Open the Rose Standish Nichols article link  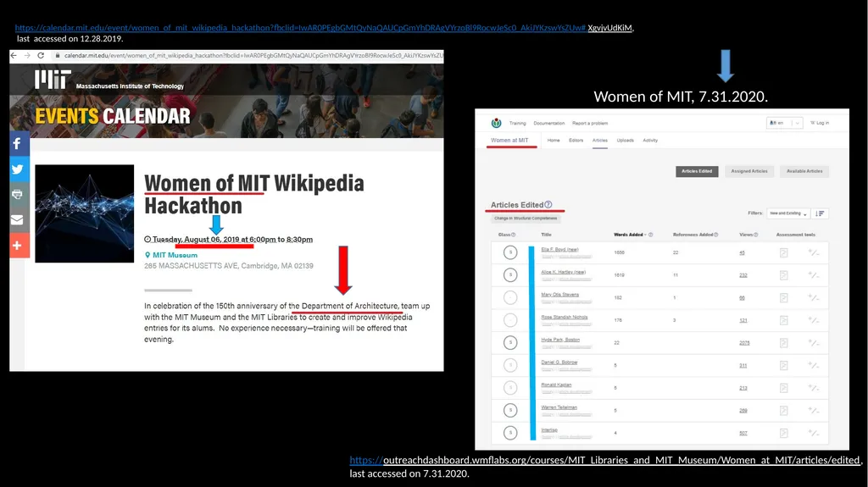[564, 318]
